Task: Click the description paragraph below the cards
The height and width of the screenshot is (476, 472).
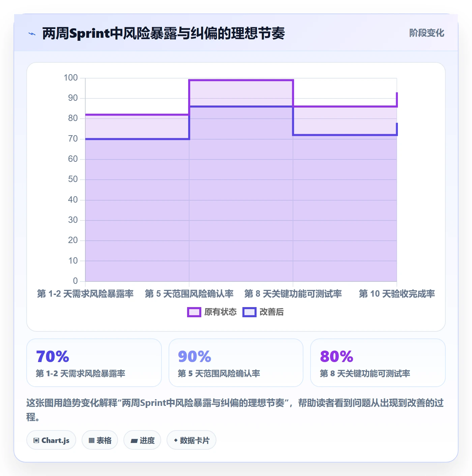Action: click(x=235, y=410)
